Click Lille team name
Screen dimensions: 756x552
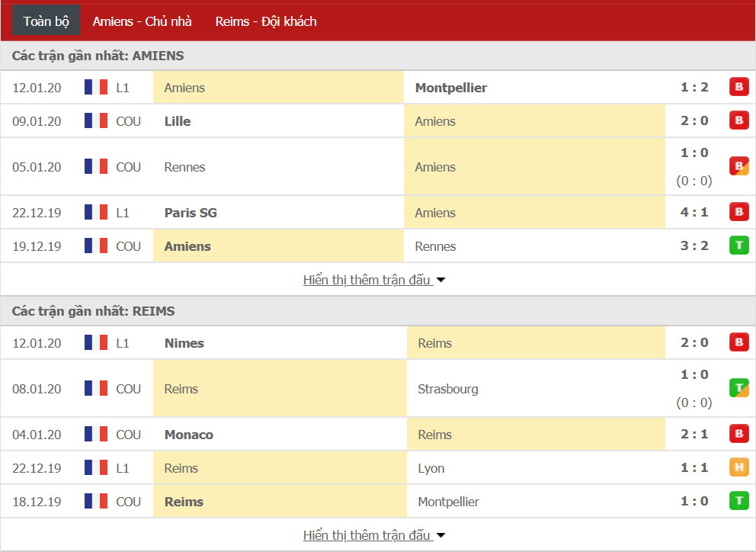178,121
